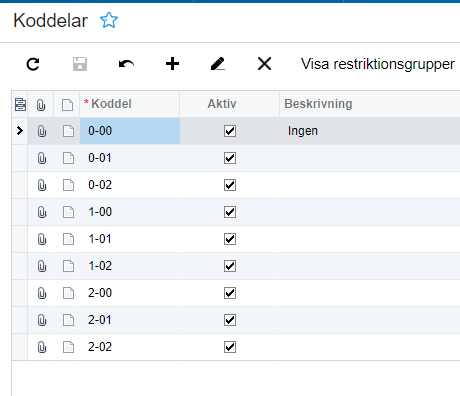Uncheck Aktiv for koddel 1-02
460x396 pixels.
click(230, 266)
